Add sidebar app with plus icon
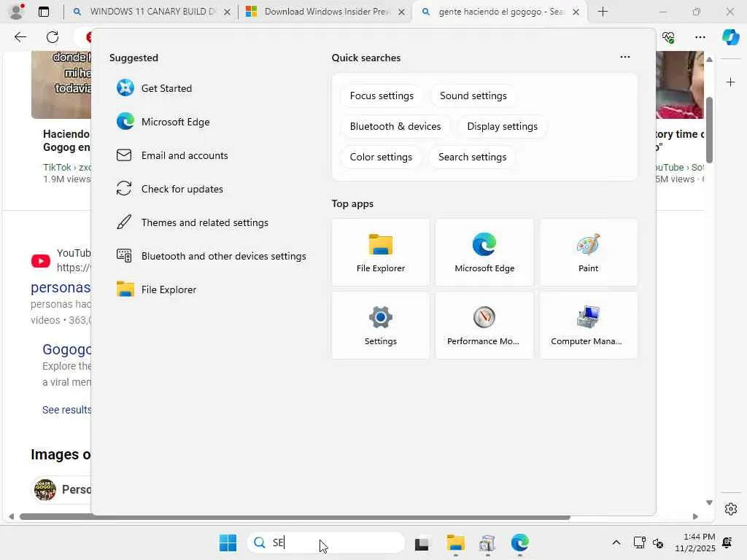The height and width of the screenshot is (560, 747). pyautogui.click(x=730, y=82)
